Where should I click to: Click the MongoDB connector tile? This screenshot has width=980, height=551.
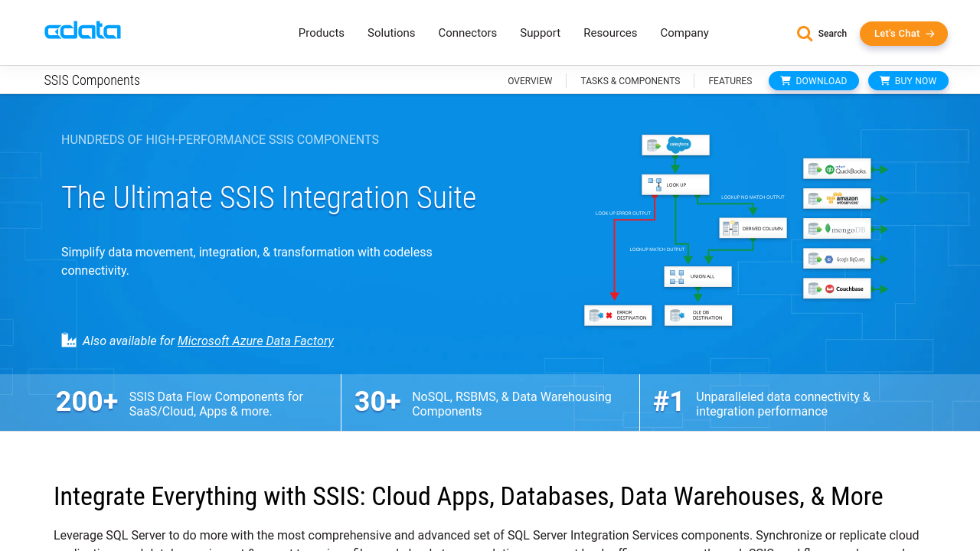tap(837, 229)
